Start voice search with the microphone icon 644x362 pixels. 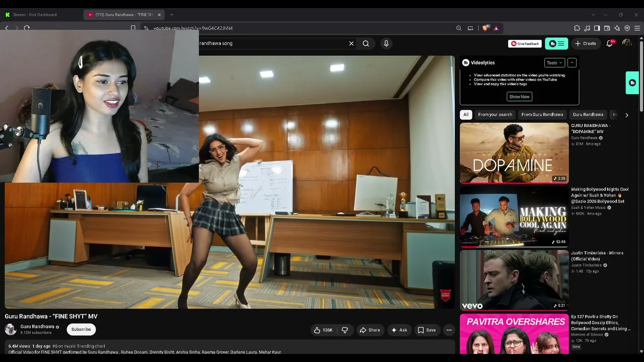(x=386, y=43)
